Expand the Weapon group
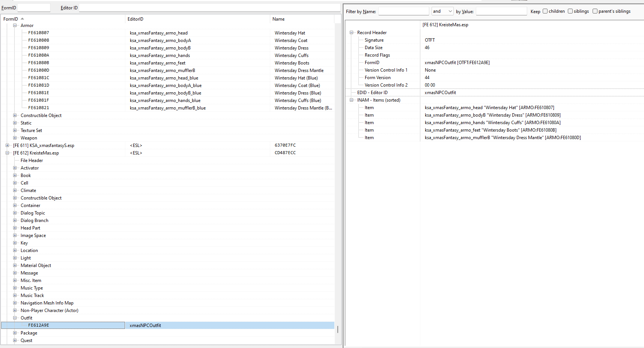The height and width of the screenshot is (348, 644). 15,138
